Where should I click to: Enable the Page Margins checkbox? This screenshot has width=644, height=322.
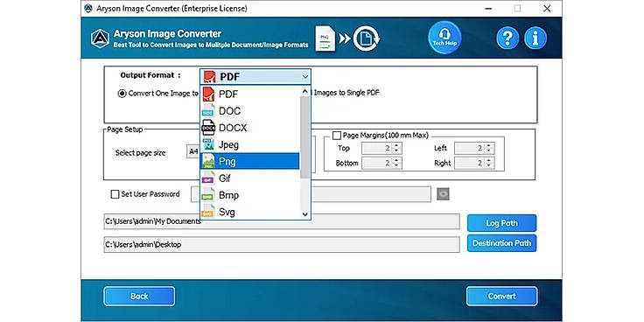coord(337,135)
